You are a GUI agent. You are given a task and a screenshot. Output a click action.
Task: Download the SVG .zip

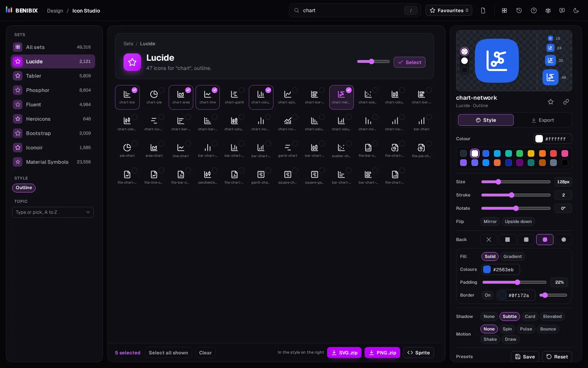(344, 353)
